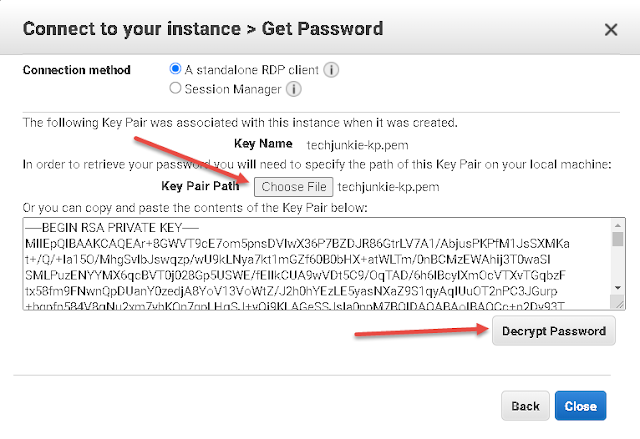Screen dimensions: 640x439
Task: Click the Key Name value techjunkie-kp.pem
Action: (x=357, y=145)
